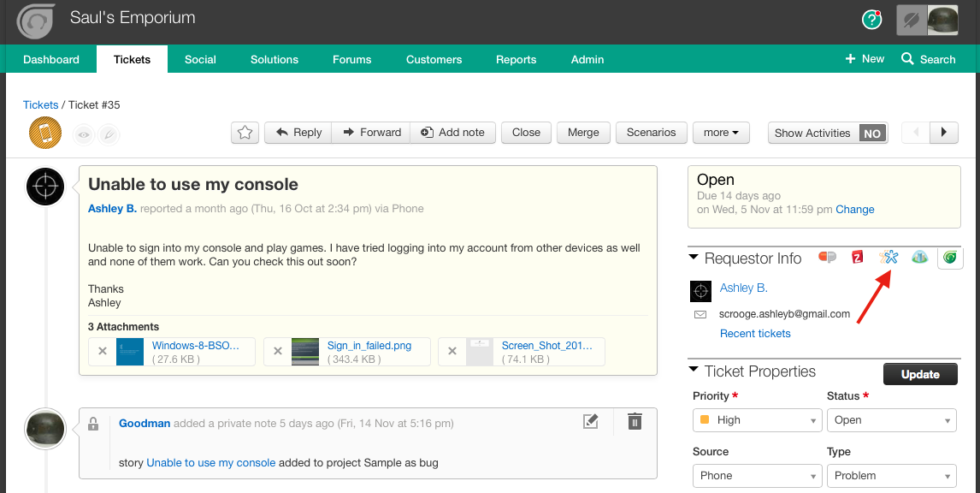The width and height of the screenshot is (980, 493).
Task: Open Scenarios
Action: 652,133
